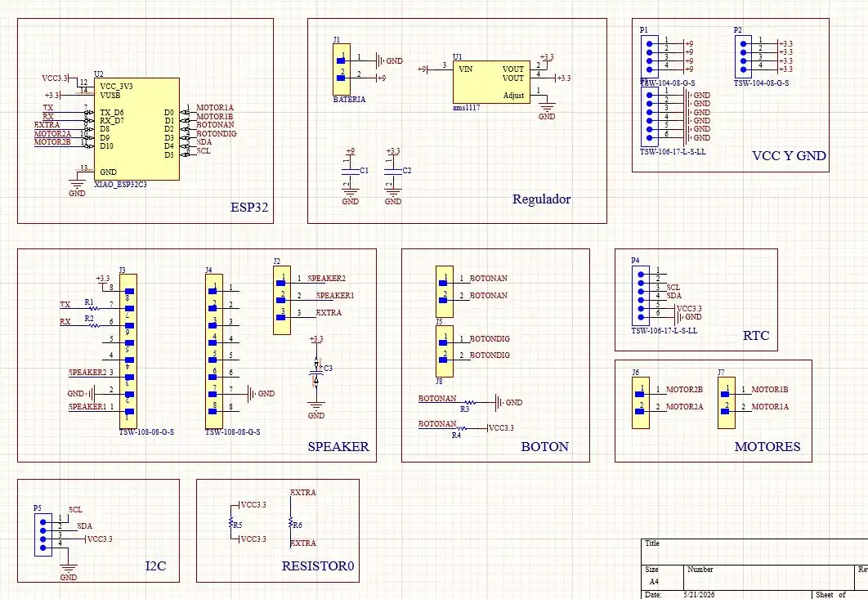Click the VIN pin name on U1
868x599 pixels.
point(466,69)
